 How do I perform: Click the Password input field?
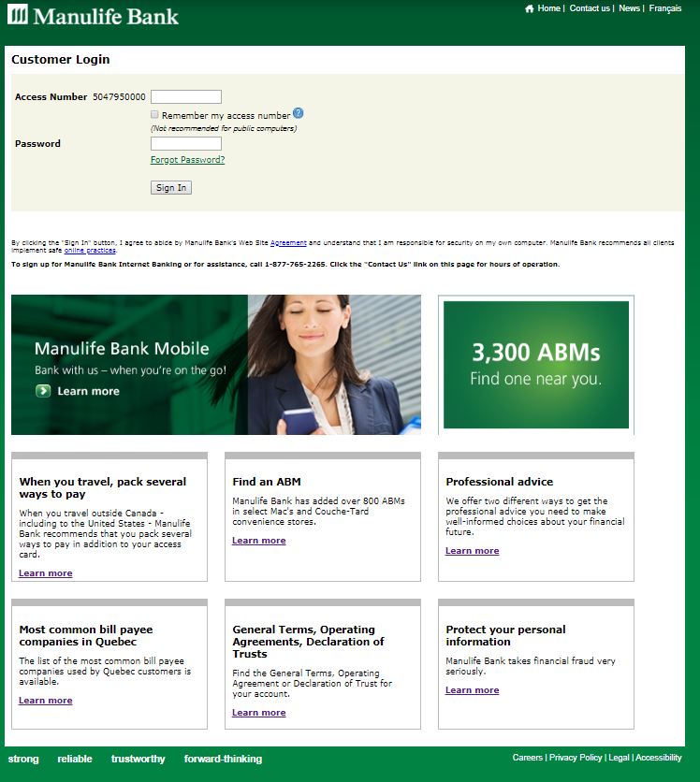click(x=186, y=144)
